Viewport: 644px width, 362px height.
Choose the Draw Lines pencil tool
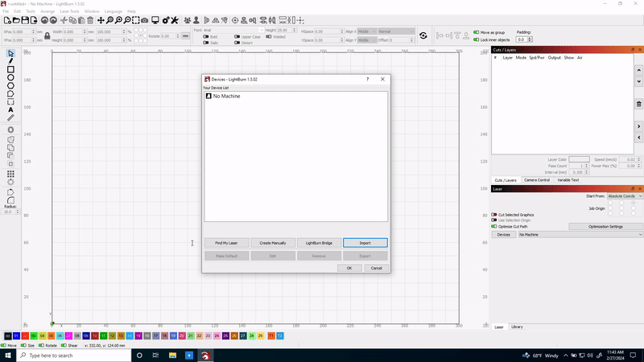pos(10,61)
